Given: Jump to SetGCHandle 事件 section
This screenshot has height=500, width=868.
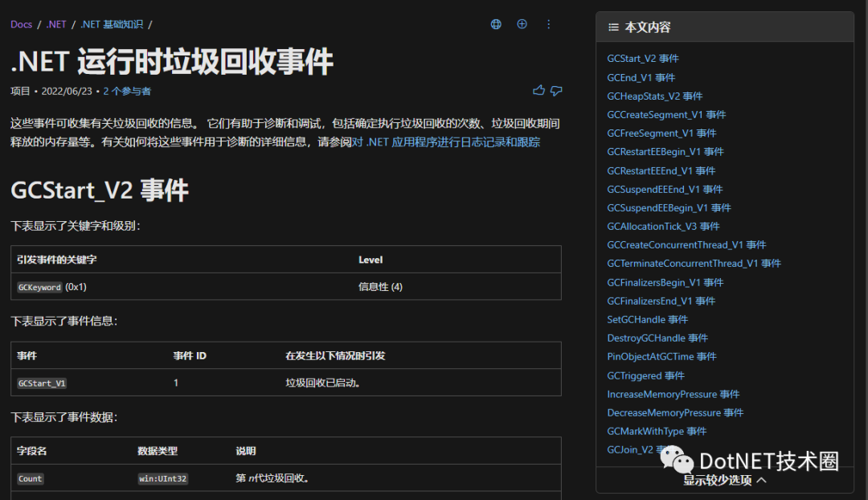Looking at the screenshot, I should click(647, 319).
